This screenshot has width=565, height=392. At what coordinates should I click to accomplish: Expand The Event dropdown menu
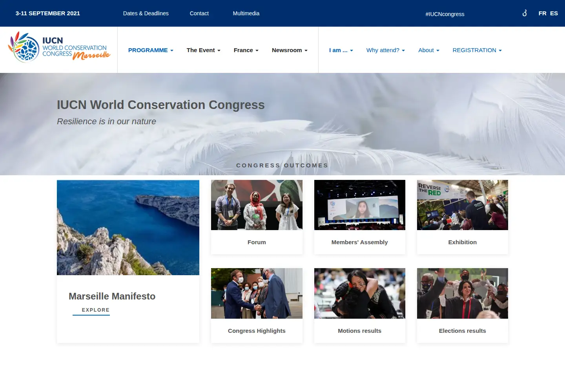coord(204,50)
